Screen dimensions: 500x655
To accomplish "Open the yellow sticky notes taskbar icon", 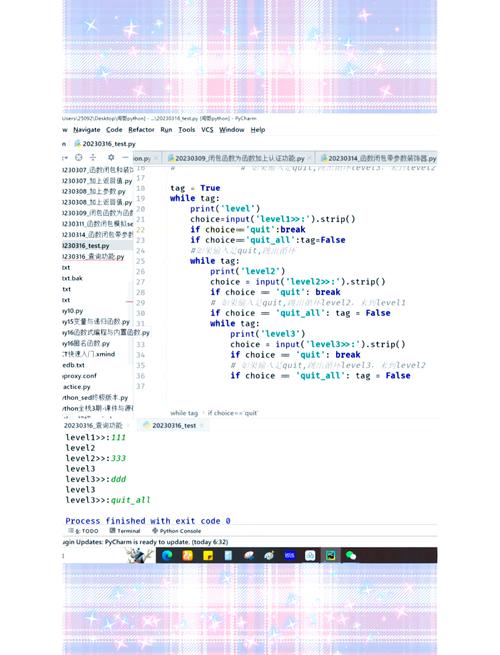I will (x=208, y=555).
